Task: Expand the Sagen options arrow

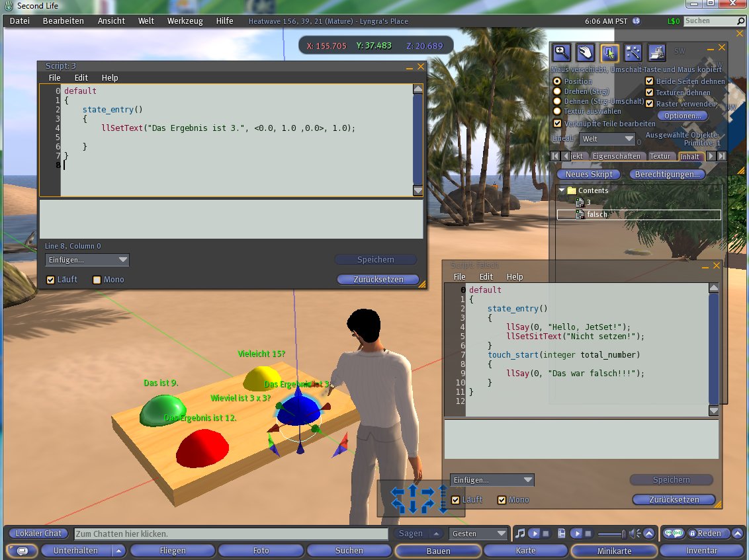Action: [x=436, y=534]
